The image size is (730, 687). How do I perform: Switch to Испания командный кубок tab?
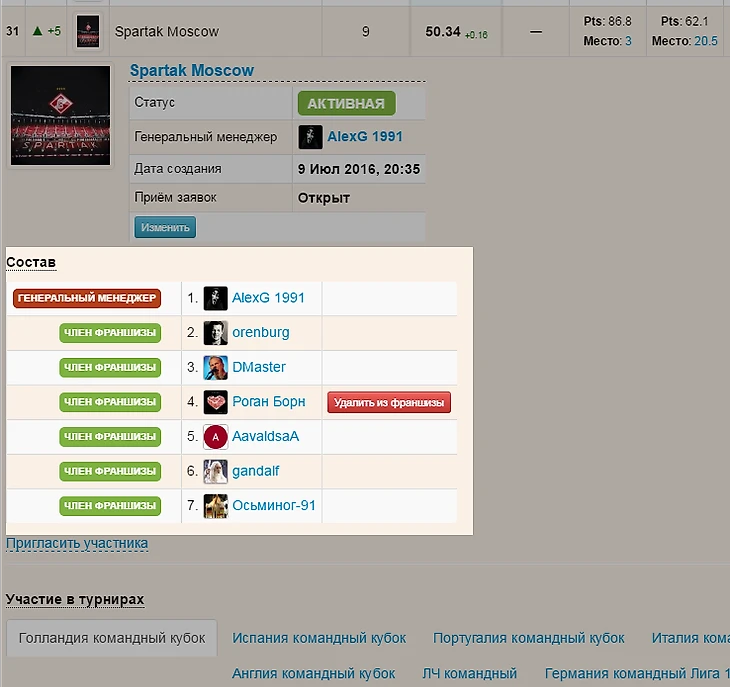point(319,638)
